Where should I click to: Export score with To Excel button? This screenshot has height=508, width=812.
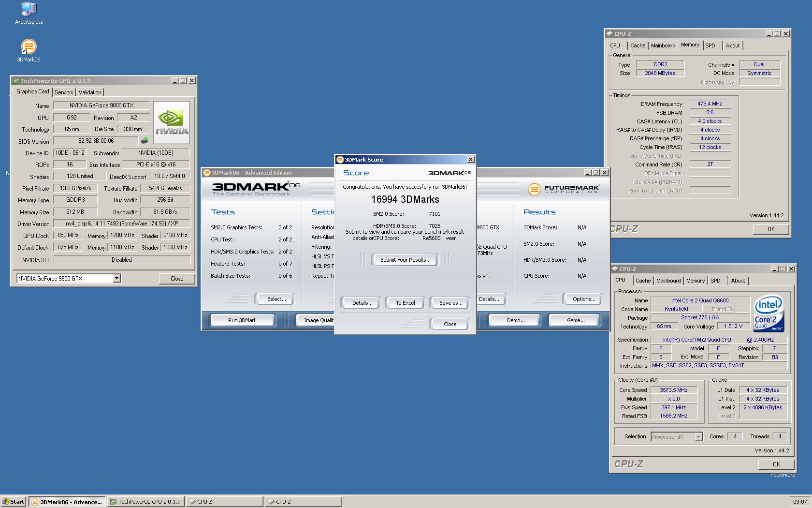pyautogui.click(x=405, y=303)
